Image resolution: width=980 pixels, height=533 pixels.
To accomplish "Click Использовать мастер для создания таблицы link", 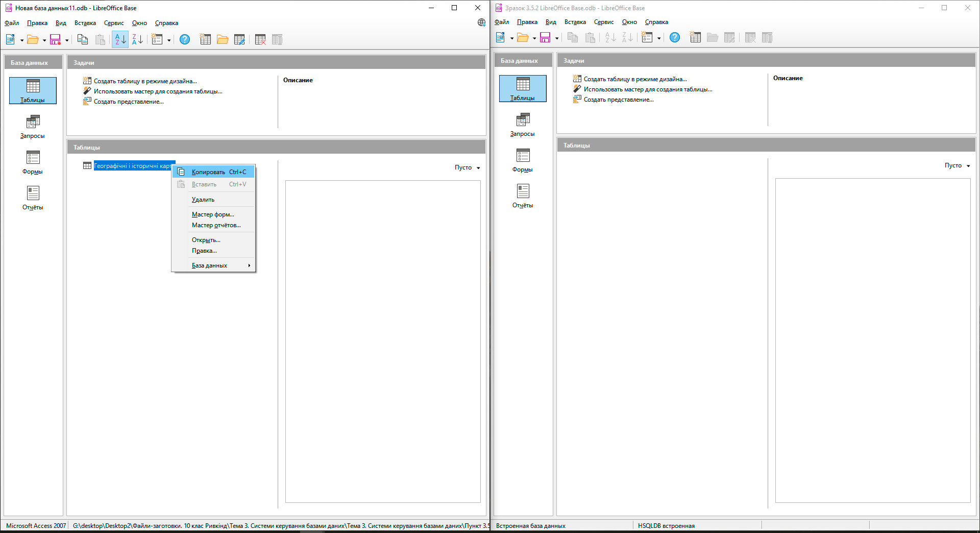I will click(157, 91).
